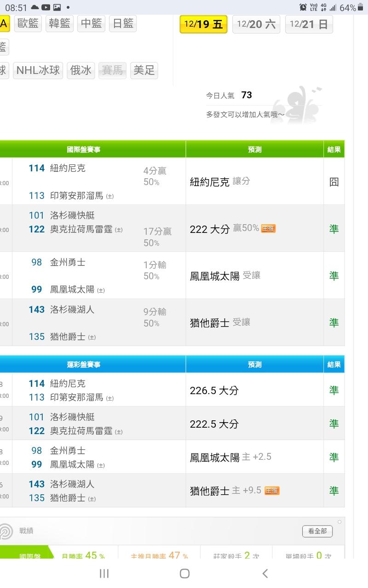Tap the 主推 badge on 222 大分 prediction
The image size is (368, 588).
click(x=268, y=229)
